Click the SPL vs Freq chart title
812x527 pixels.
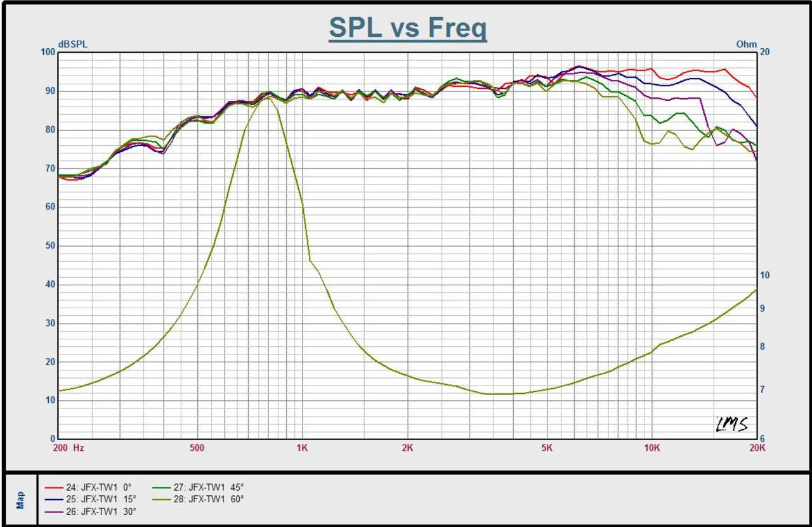tap(407, 29)
